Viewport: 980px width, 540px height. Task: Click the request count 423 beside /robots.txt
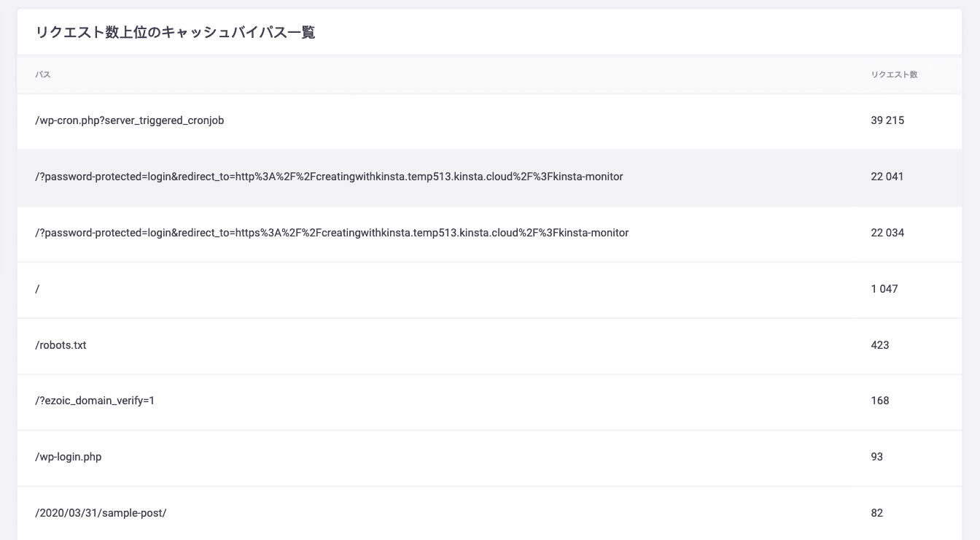(879, 345)
